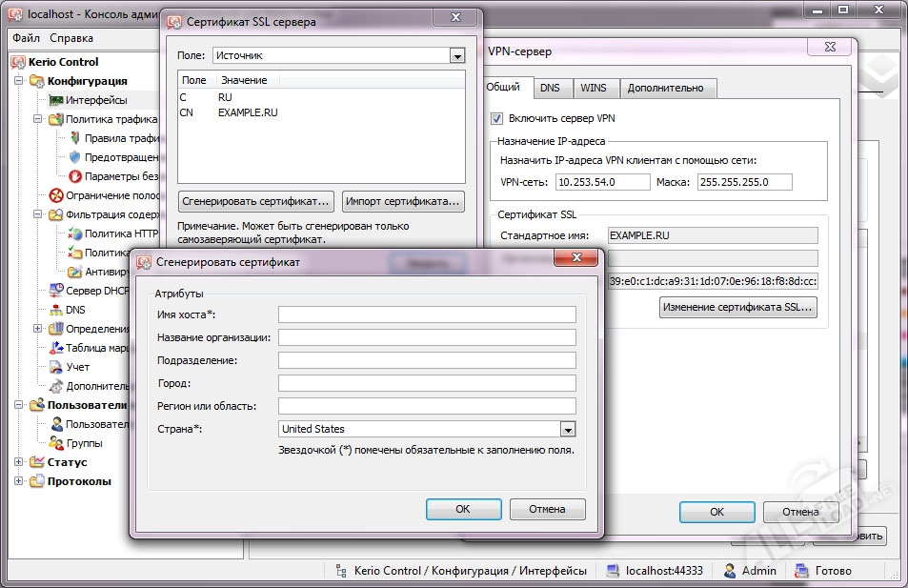
Task: Click the Изменение сертификата SSL button
Action: [x=737, y=307]
